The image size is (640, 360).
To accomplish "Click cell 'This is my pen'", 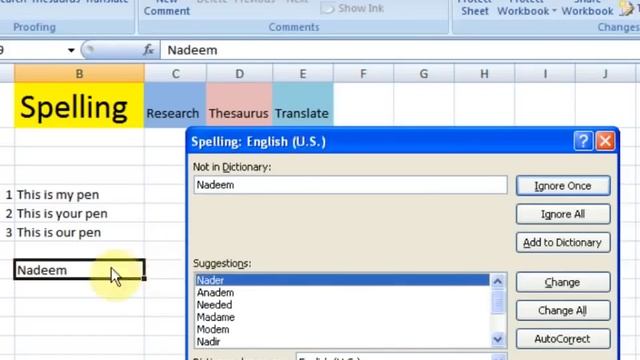I will [x=79, y=195].
